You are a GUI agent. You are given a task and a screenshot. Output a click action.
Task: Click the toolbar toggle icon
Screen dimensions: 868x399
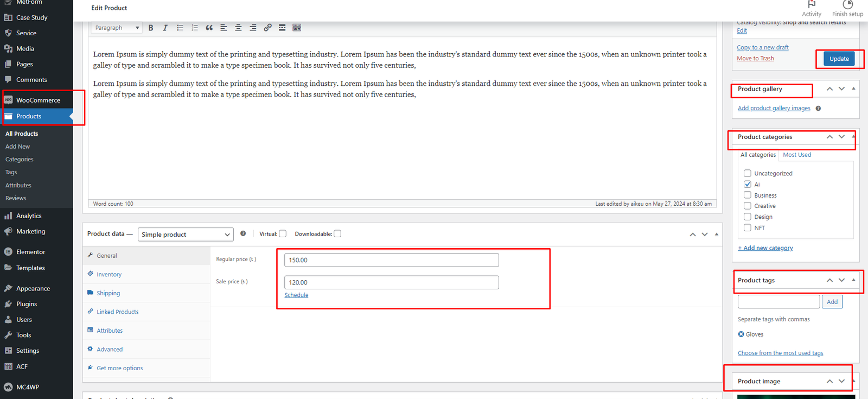tap(297, 28)
